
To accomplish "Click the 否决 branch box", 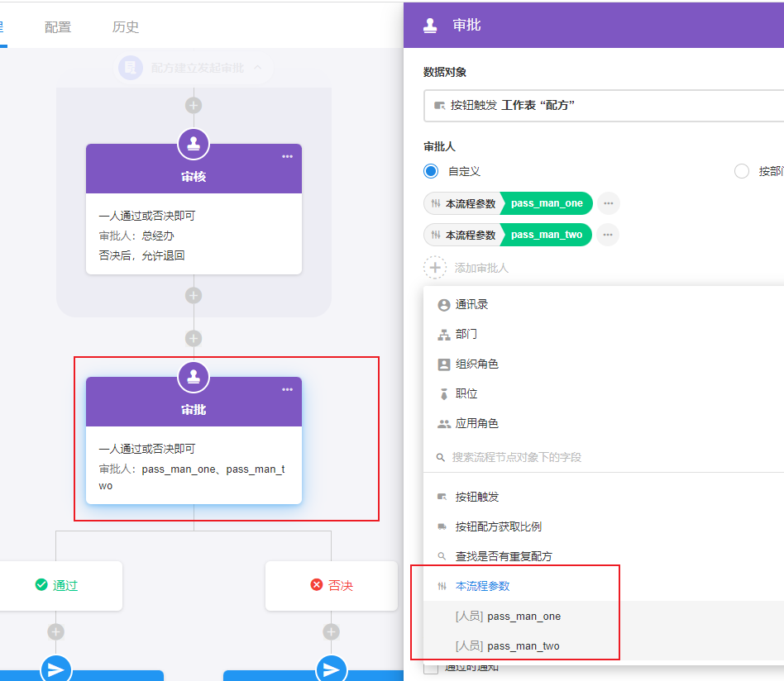I will pos(331,586).
